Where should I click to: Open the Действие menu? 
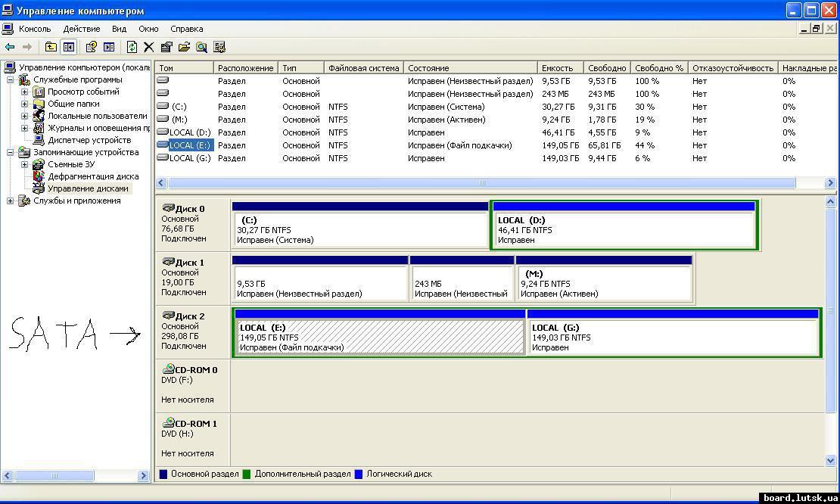tap(81, 29)
